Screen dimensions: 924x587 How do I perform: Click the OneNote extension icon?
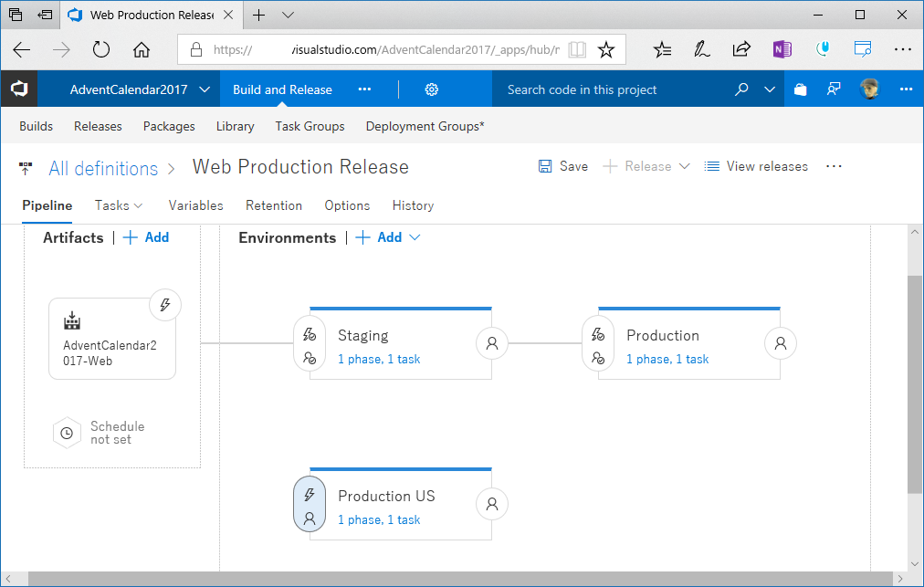pyautogui.click(x=782, y=49)
